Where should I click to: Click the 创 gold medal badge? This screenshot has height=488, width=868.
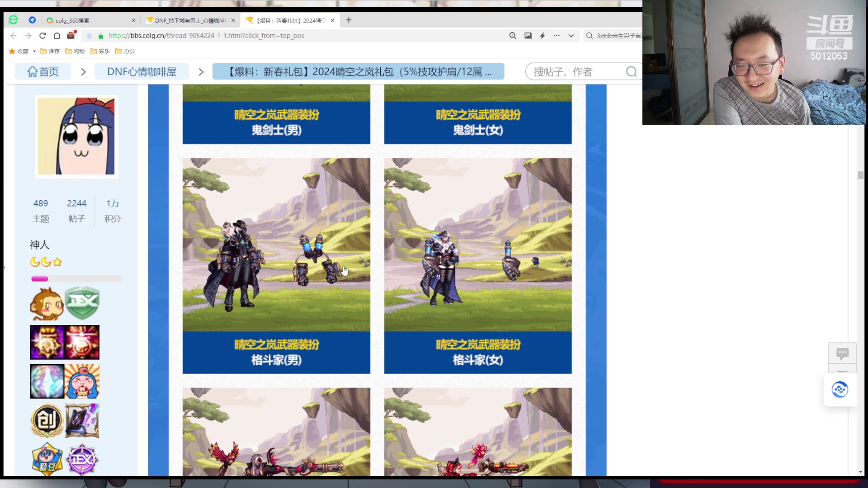tap(47, 421)
